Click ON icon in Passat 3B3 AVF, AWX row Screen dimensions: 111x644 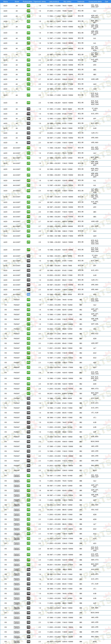(x=28, y=437)
